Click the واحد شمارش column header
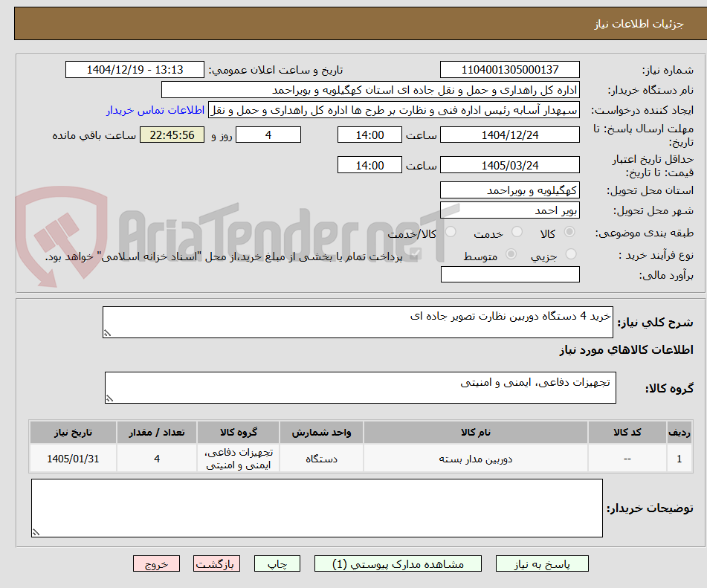This screenshot has height=588, width=707. 321,432
